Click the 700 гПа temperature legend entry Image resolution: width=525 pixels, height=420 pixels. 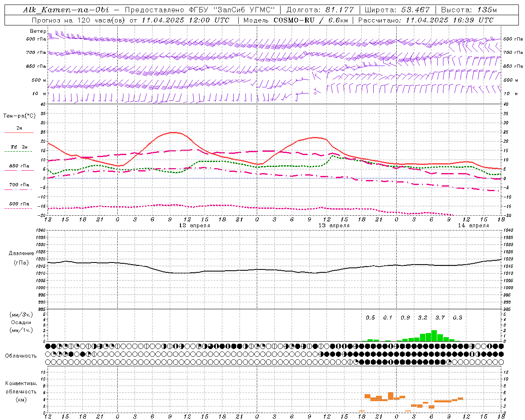(x=19, y=185)
